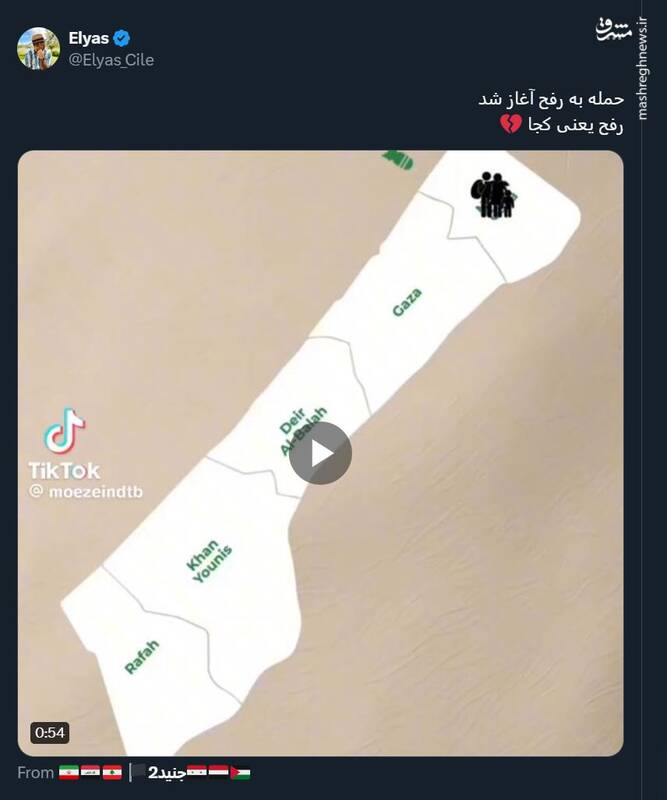This screenshot has width=667, height=800.
Task: Click the @moezeindtb TikTok username
Action: point(86,492)
